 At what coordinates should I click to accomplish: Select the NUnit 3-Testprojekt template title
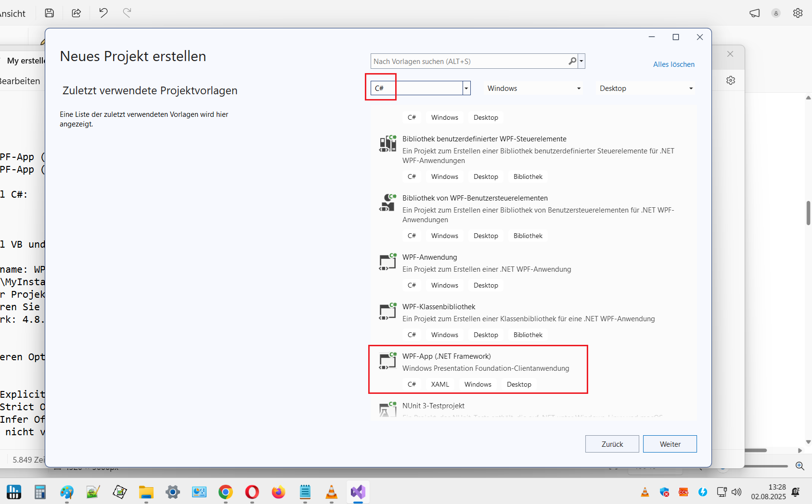(433, 406)
